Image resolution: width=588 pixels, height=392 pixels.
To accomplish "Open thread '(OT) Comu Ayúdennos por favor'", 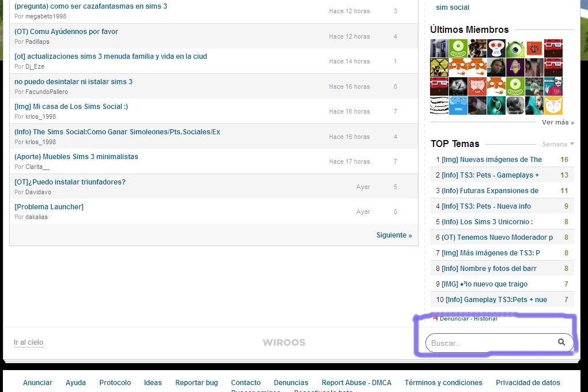I will coord(66,32).
